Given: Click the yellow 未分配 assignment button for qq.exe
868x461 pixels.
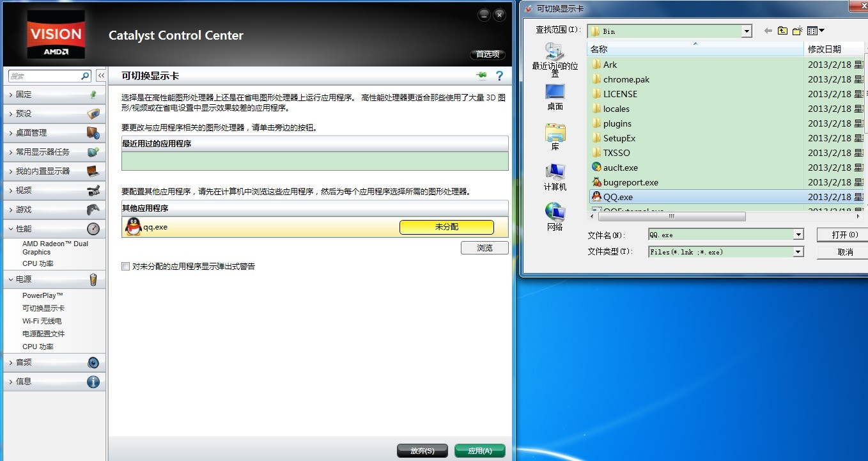Looking at the screenshot, I should (446, 227).
